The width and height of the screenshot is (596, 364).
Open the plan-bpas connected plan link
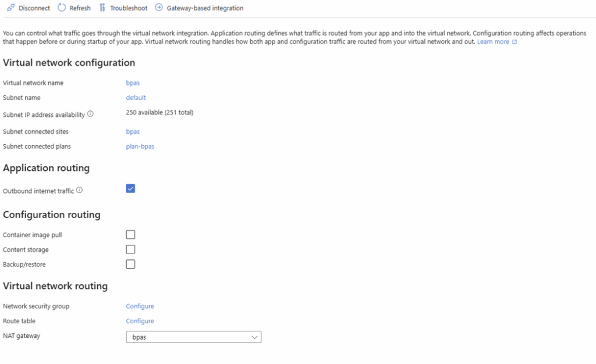[x=140, y=147]
